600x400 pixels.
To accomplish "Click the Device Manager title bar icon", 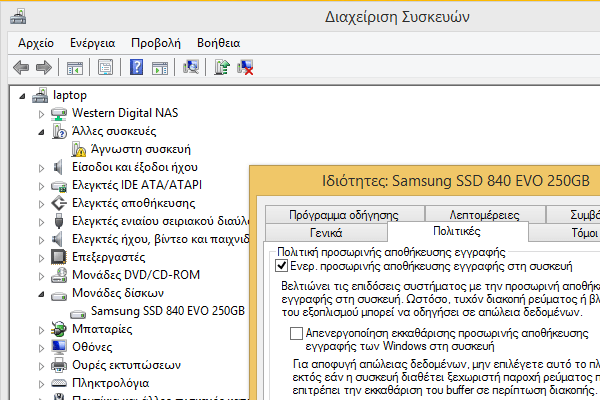I will pos(18,16).
